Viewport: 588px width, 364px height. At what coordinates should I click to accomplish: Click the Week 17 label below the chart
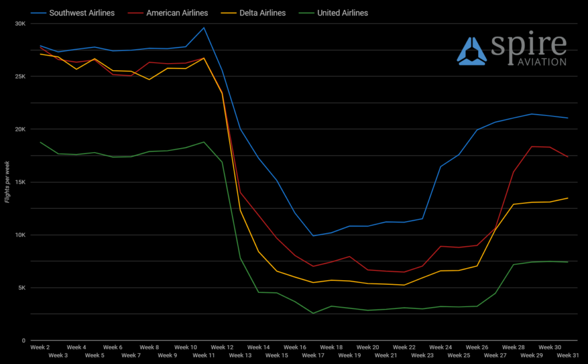312,355
